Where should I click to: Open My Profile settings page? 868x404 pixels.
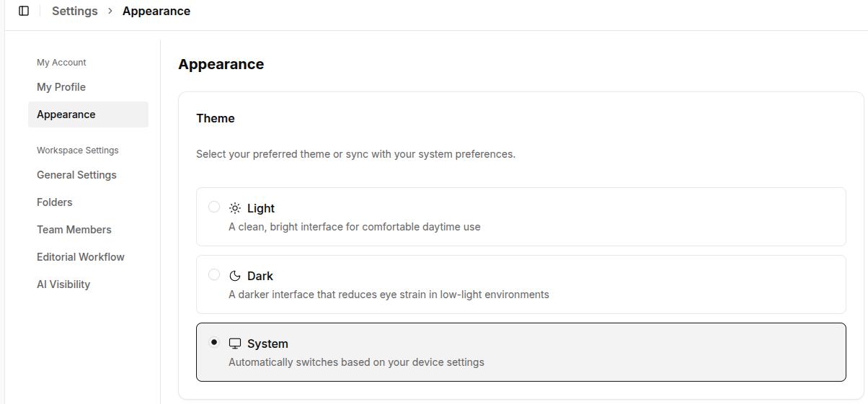click(61, 87)
